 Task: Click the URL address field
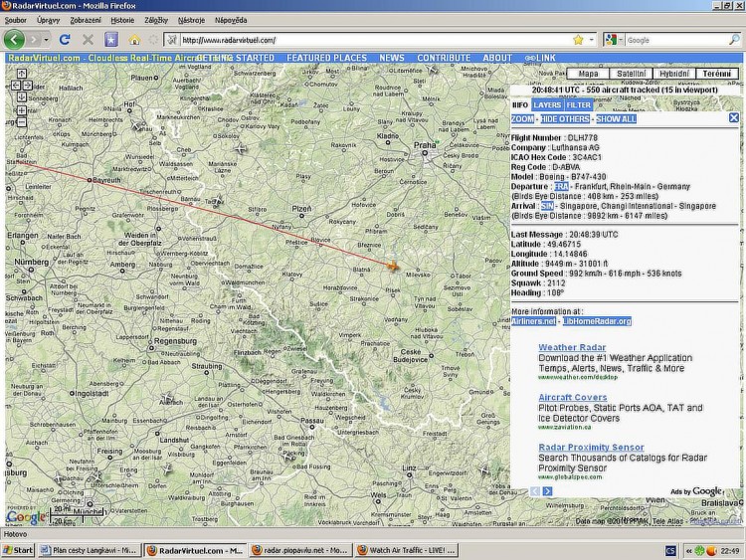pos(376,40)
